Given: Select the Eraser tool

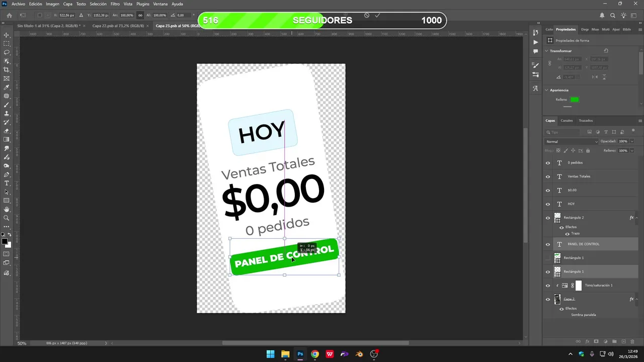Looking at the screenshot, I should tap(7, 131).
